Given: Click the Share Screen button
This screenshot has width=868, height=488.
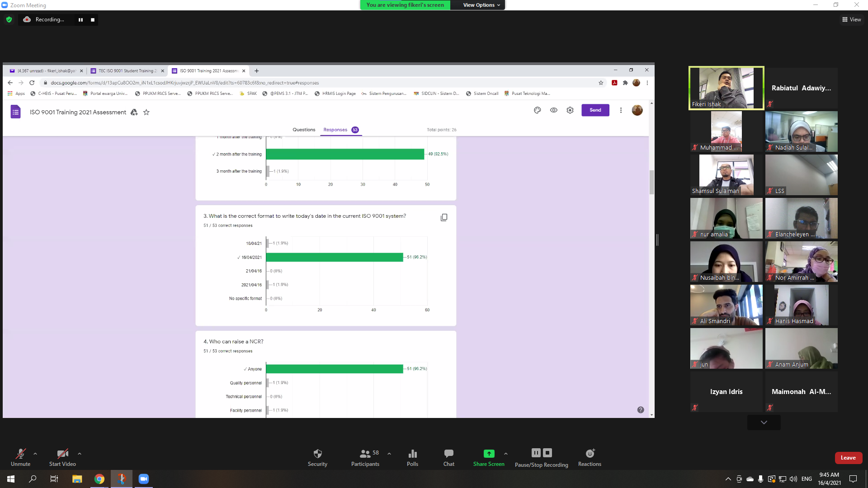Looking at the screenshot, I should [x=489, y=454].
